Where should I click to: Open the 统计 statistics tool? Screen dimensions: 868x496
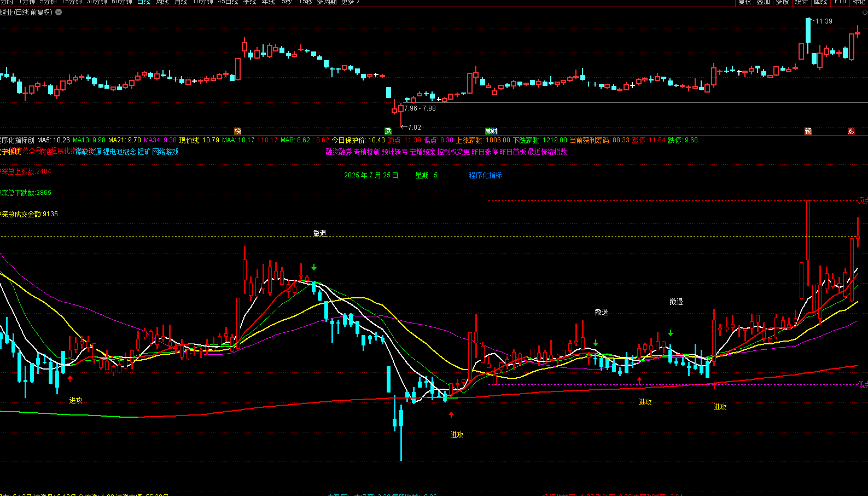pyautogui.click(x=801, y=2)
